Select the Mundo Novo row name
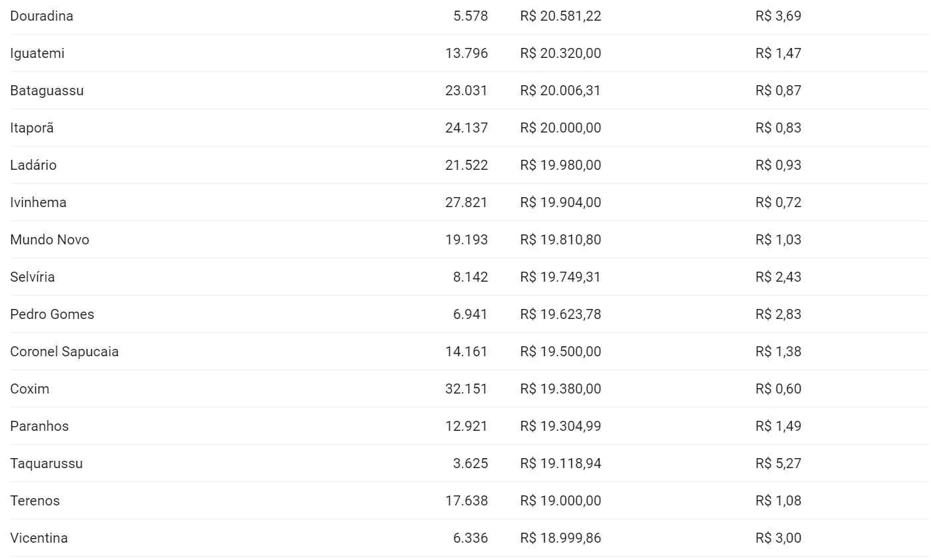The width and height of the screenshot is (931, 560). (x=49, y=240)
